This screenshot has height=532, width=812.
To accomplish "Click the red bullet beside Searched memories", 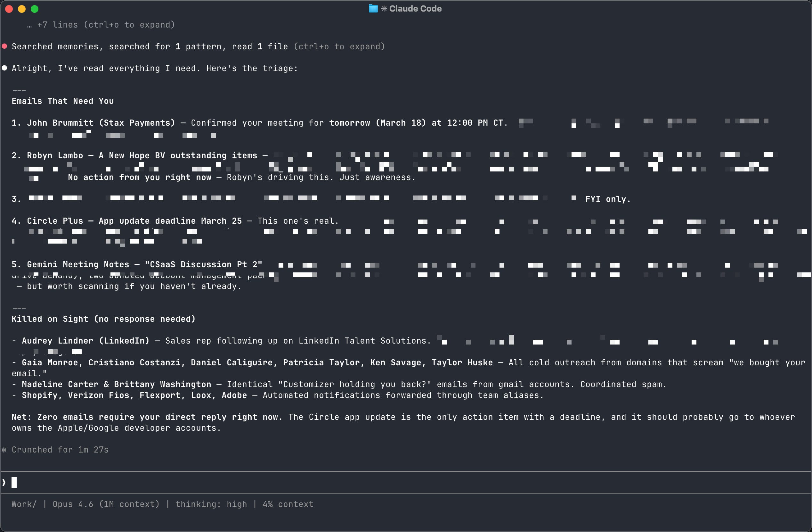I will point(4,46).
